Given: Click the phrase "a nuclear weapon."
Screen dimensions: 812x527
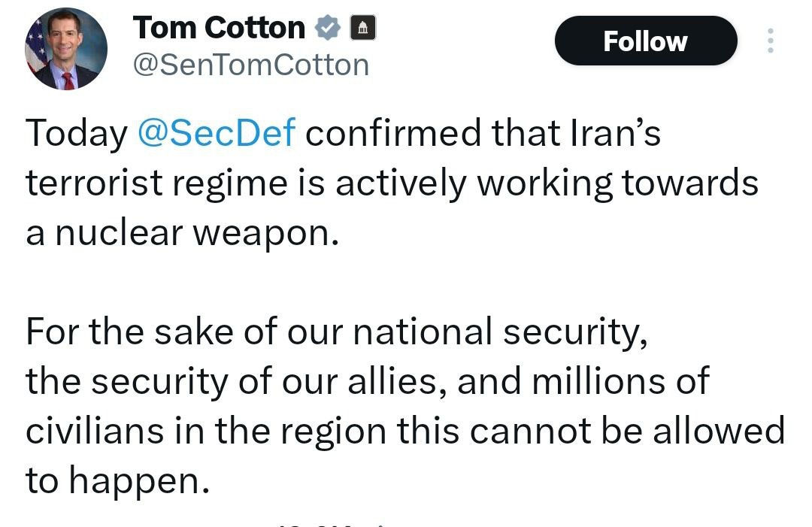Looking at the screenshot, I should [x=179, y=233].
